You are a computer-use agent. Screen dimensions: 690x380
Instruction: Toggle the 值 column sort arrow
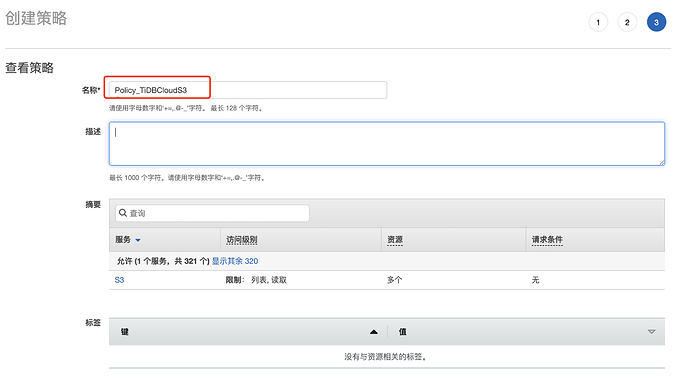tap(652, 332)
